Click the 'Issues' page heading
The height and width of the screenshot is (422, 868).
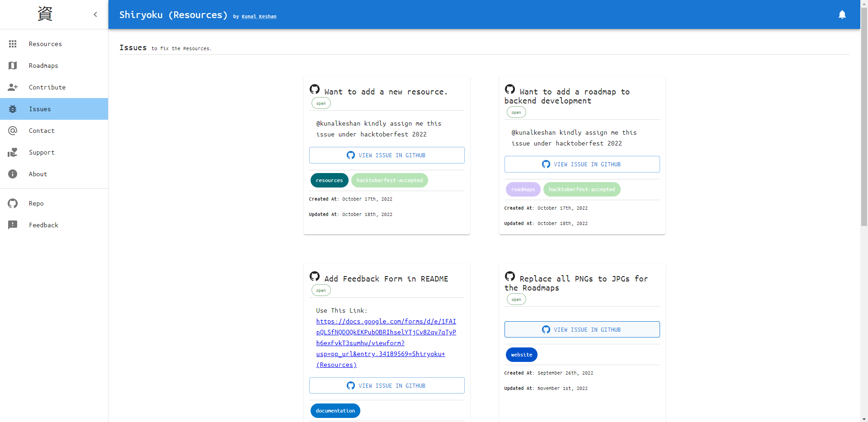coord(133,47)
